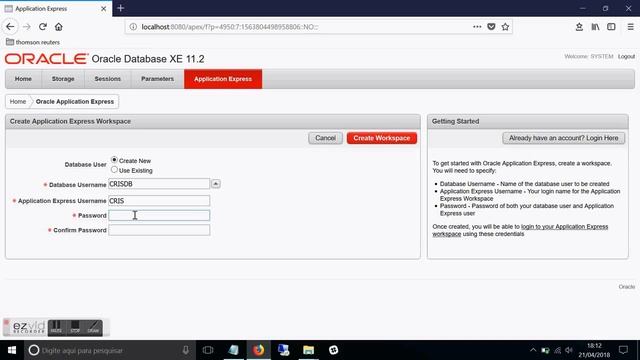This screenshot has height=360, width=640.
Task: Open the downloads toolbar icon
Action: tap(579, 27)
